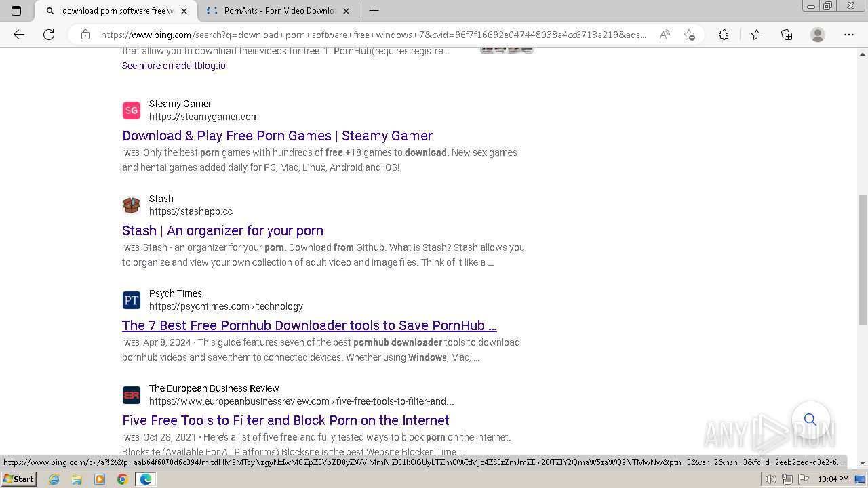
Task: Open the tab actions menu icon
Action: coord(16,11)
